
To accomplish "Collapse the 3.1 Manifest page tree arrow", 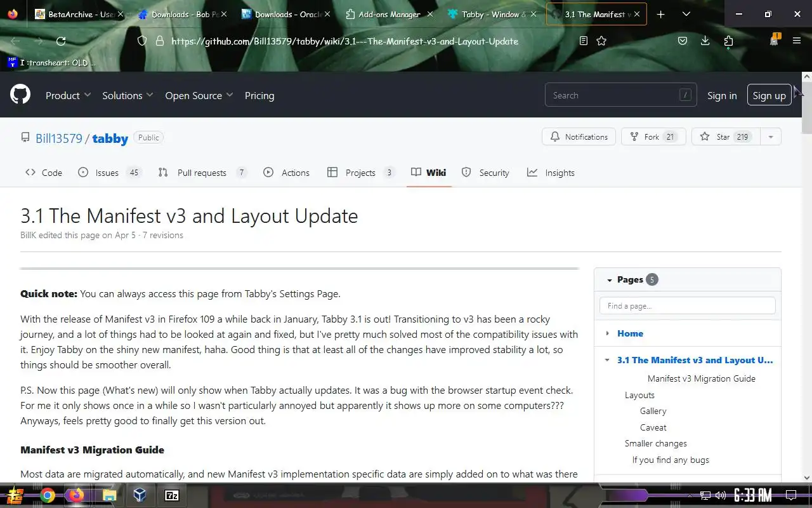I will 607,360.
